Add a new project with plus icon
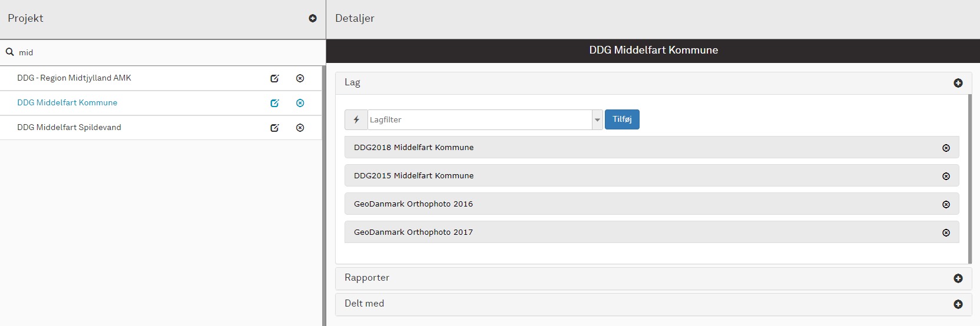Screen dimensions: 980x326 point(313,18)
